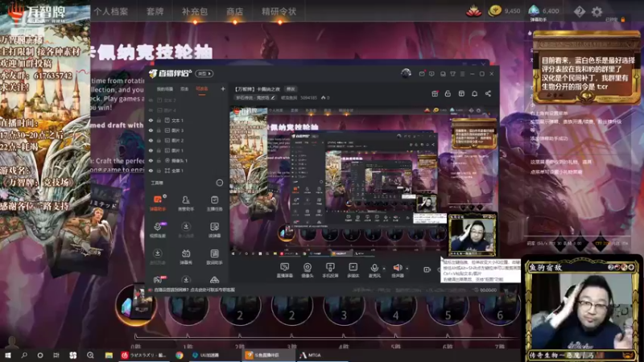
Task: Add a 手机投屏 phone cast source
Action: [x=330, y=270]
